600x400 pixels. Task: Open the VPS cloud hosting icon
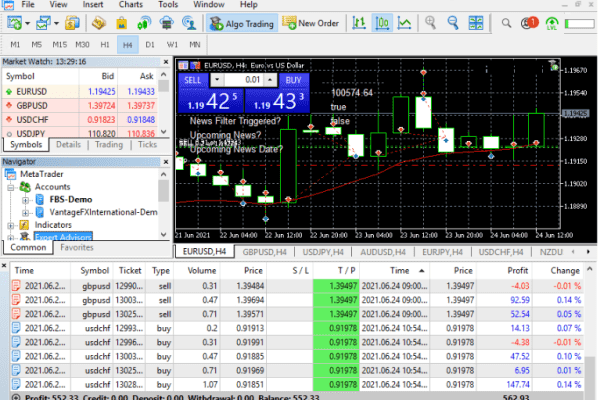tap(166, 23)
